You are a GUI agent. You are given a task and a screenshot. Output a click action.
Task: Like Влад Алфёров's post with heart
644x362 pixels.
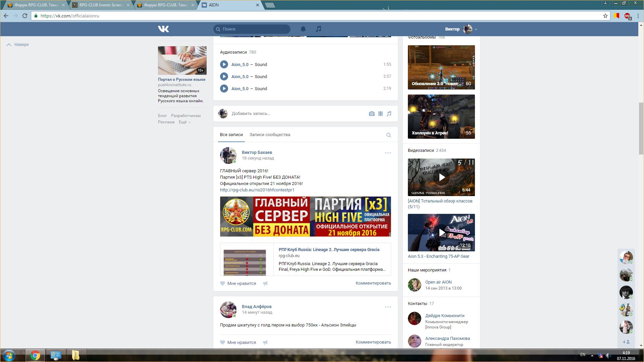(x=223, y=343)
